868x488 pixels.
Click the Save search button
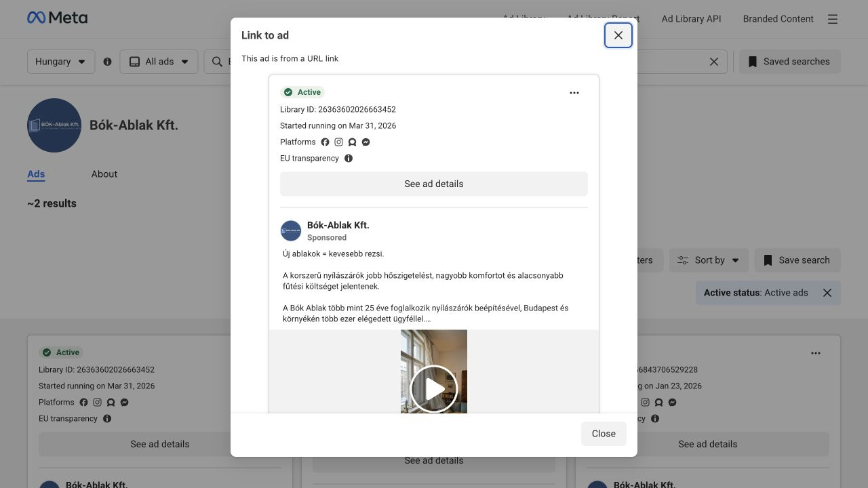[797, 260]
